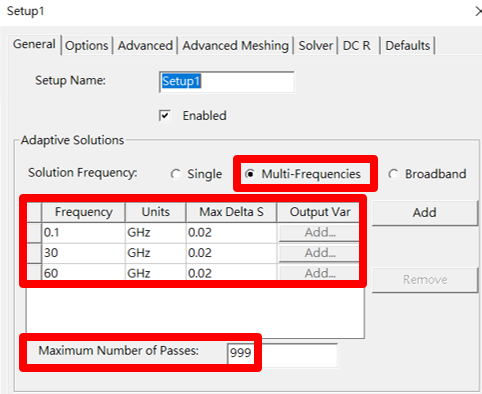Viewport: 482px width, 394px height.
Task: Click the Frequency column header
Action: point(83,212)
